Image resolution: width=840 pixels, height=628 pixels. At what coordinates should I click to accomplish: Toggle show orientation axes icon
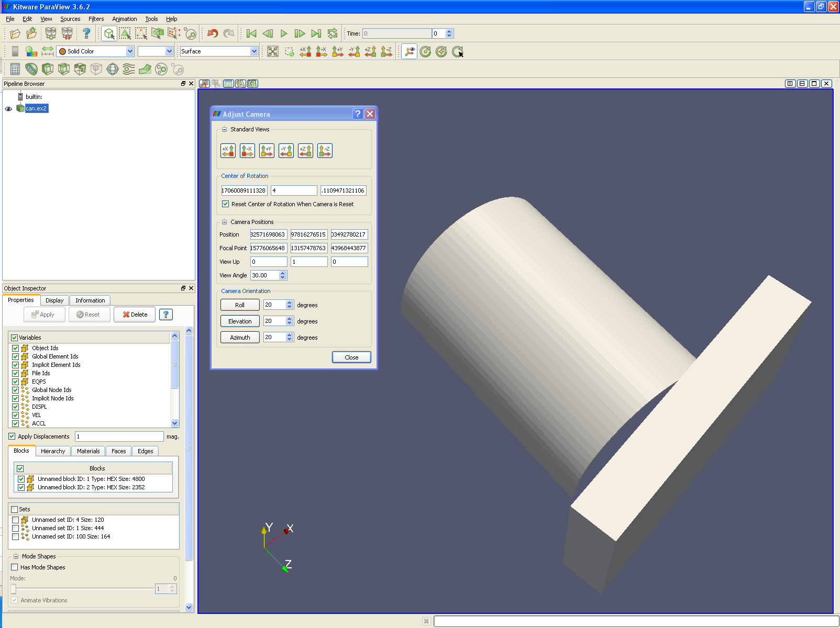click(x=410, y=51)
